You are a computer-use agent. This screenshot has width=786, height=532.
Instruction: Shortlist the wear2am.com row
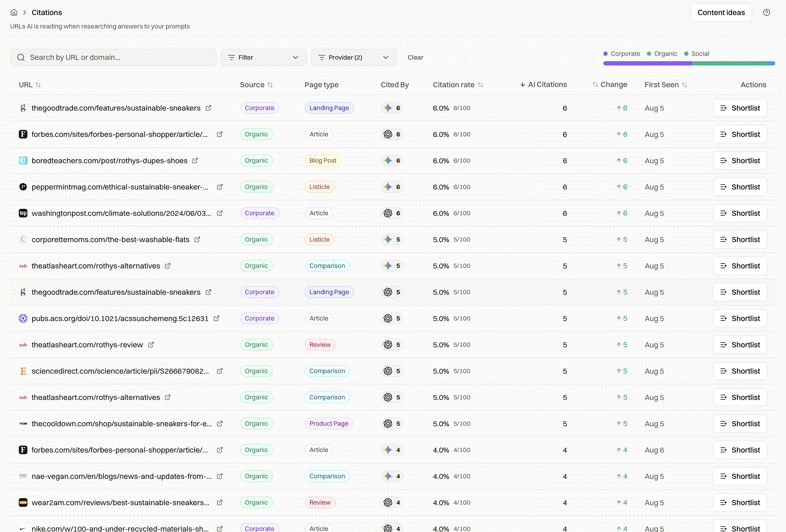740,502
